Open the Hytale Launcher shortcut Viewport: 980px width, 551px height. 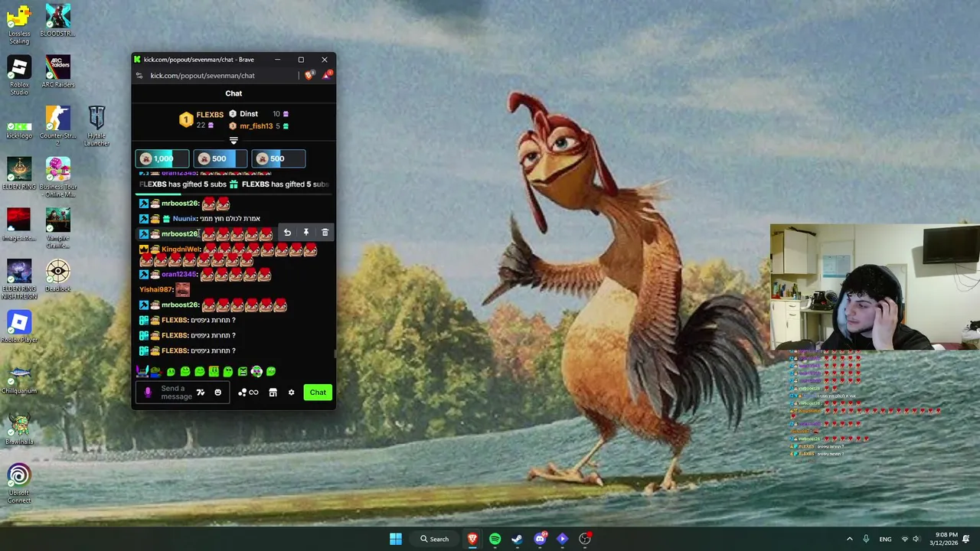[x=96, y=126]
